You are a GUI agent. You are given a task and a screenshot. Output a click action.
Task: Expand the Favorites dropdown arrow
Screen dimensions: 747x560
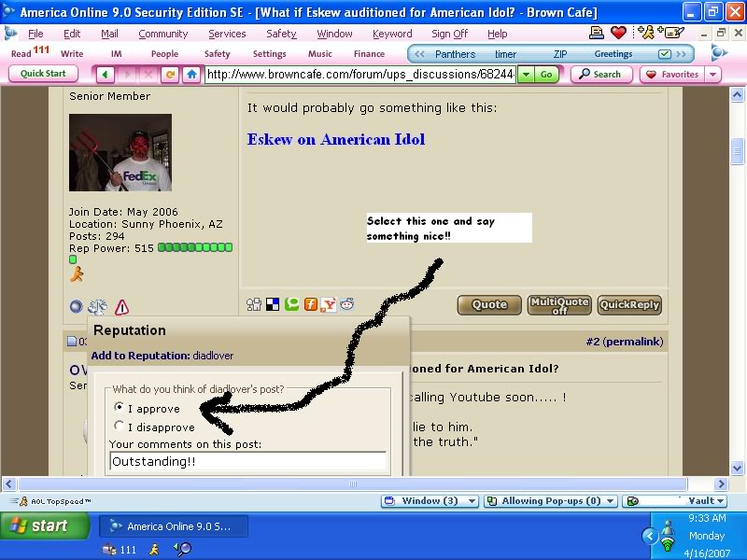point(712,75)
